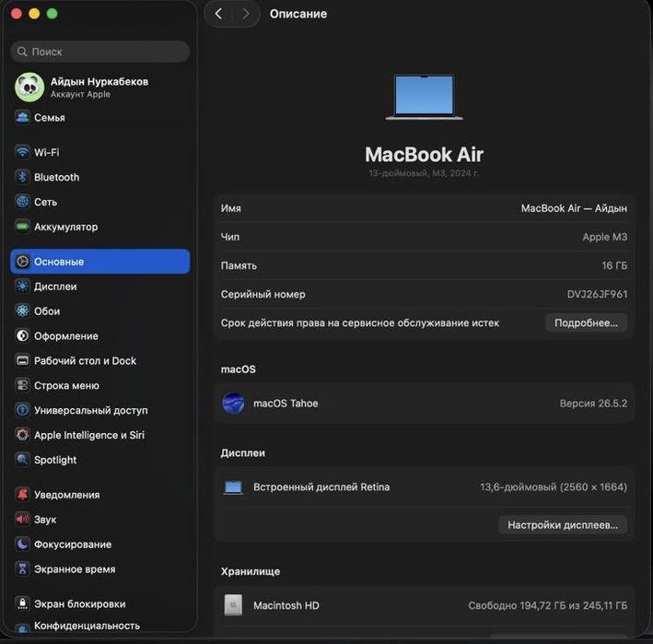Click the 13,6-дюймовый (2560 × 1664) text
Viewport: 653px width, 644px height.
(x=553, y=487)
